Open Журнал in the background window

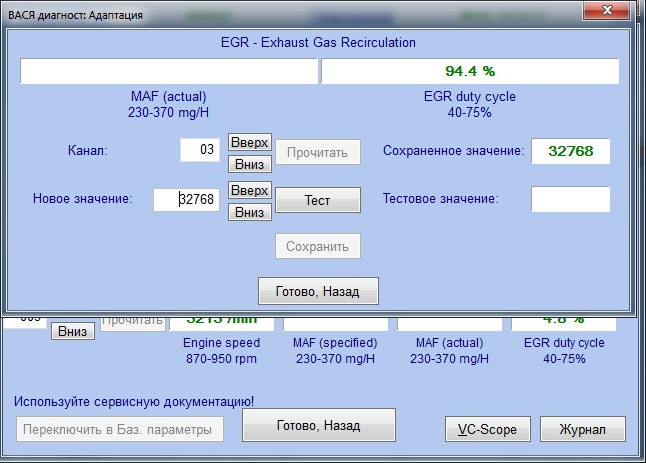pos(583,429)
